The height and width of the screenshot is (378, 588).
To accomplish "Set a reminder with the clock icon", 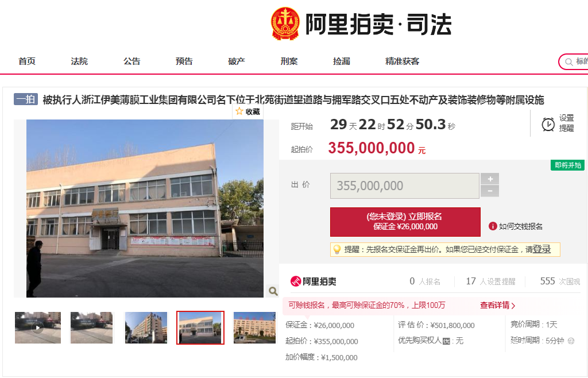I will point(548,124).
